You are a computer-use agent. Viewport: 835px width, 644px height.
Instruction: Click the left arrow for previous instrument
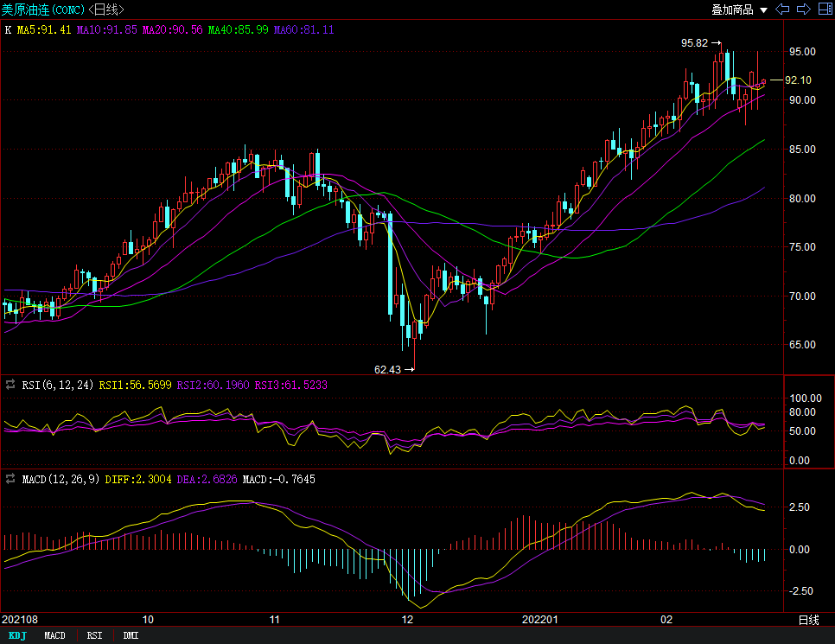pyautogui.click(x=783, y=10)
